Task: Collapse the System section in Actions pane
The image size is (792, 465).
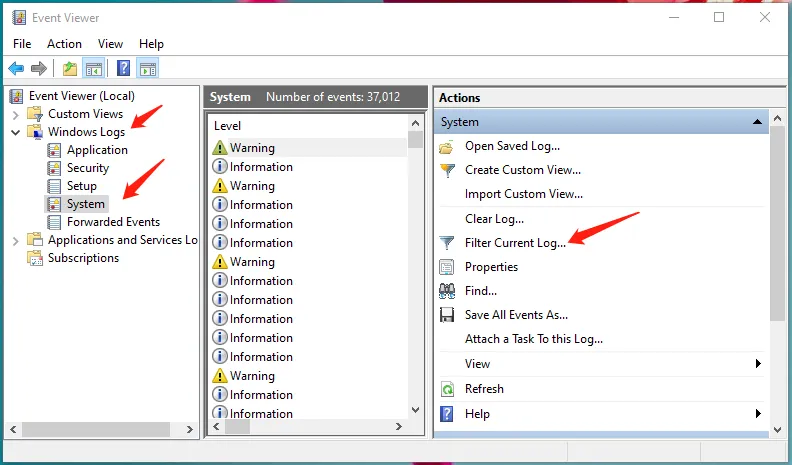Action: click(757, 122)
